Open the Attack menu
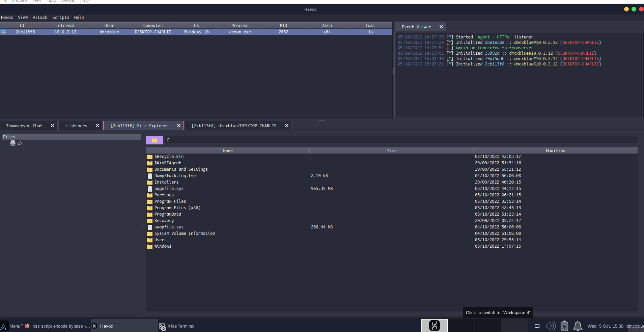 click(x=40, y=17)
